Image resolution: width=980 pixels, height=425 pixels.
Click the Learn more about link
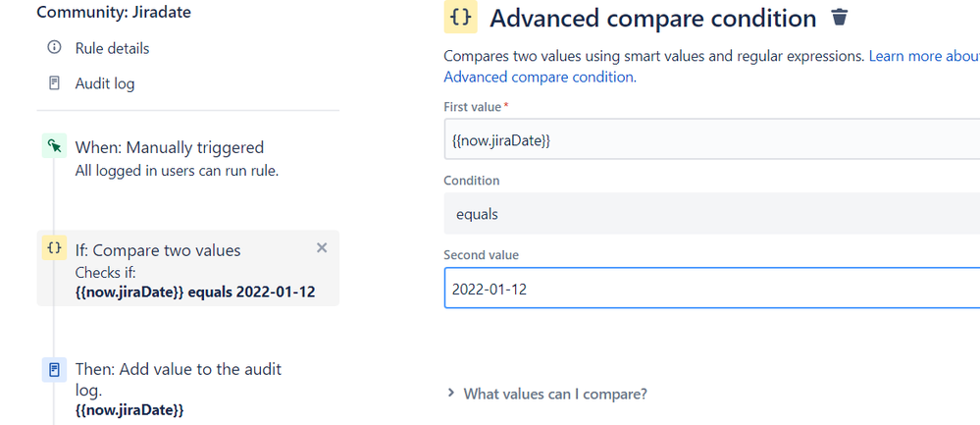[923, 56]
